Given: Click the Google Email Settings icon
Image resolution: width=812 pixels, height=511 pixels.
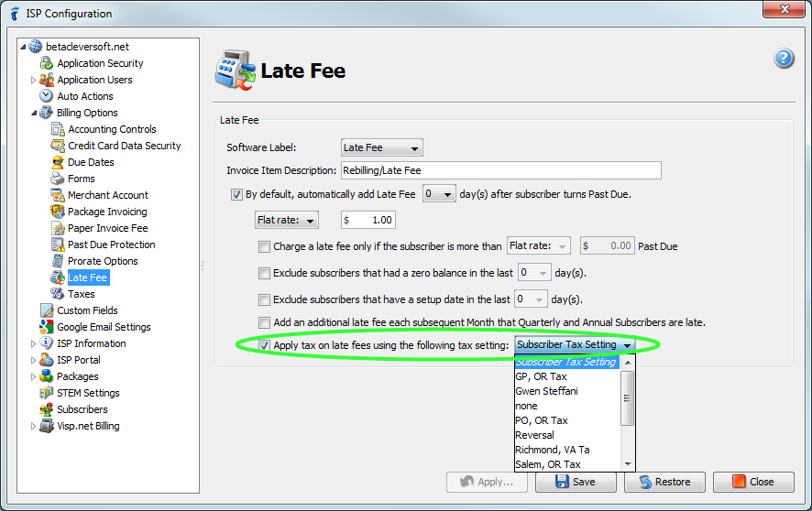Looking at the screenshot, I should pyautogui.click(x=47, y=327).
